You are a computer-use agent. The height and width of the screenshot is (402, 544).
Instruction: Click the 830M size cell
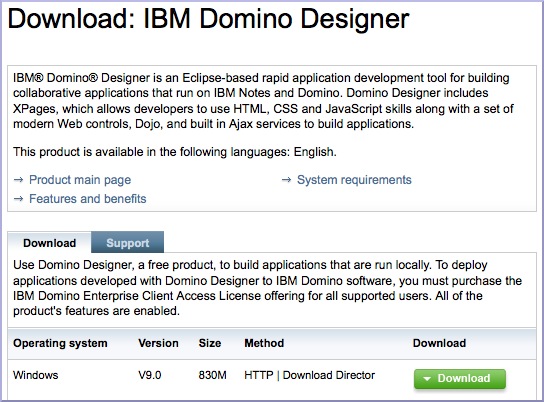[212, 375]
